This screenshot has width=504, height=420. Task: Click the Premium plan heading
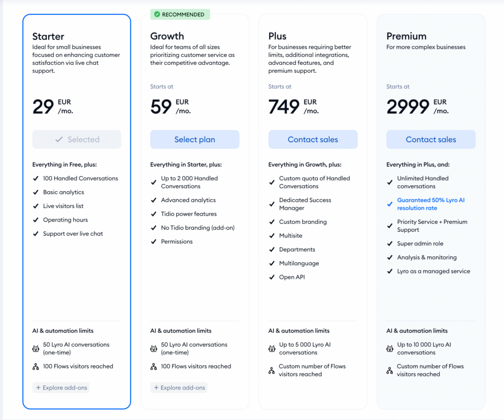tap(406, 36)
